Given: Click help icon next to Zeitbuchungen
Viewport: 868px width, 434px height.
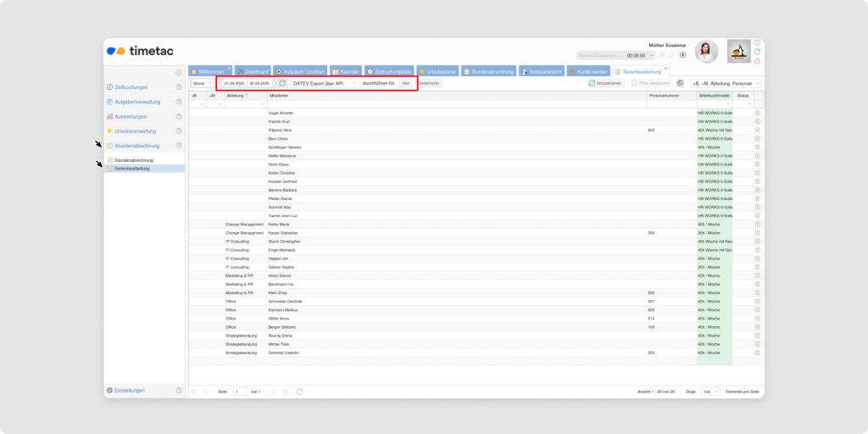Looking at the screenshot, I should pos(179,87).
